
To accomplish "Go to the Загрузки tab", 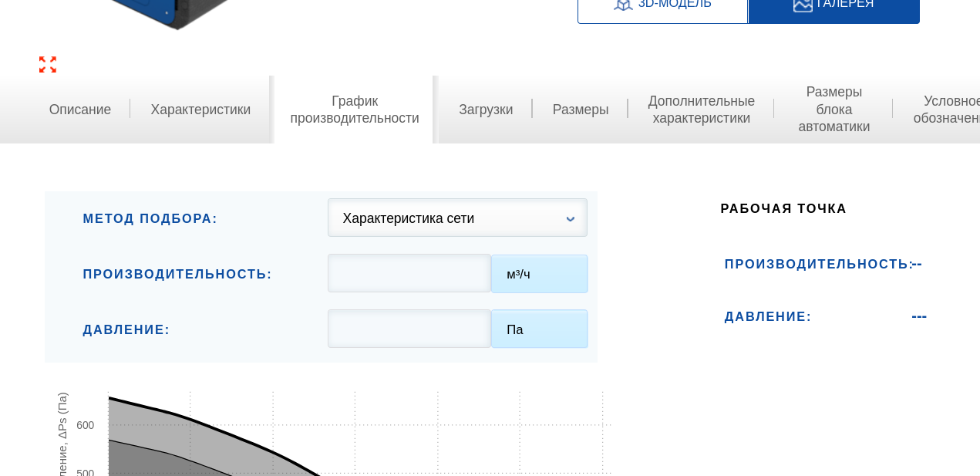I will tap(486, 110).
